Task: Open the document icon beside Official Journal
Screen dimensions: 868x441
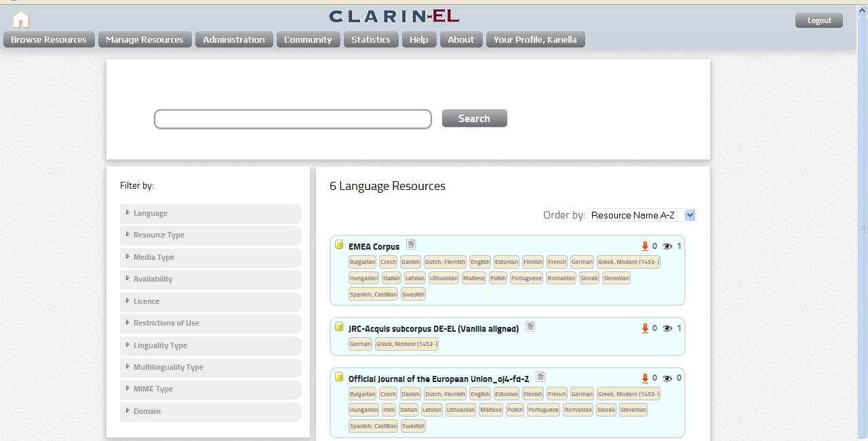Action: coord(540,377)
